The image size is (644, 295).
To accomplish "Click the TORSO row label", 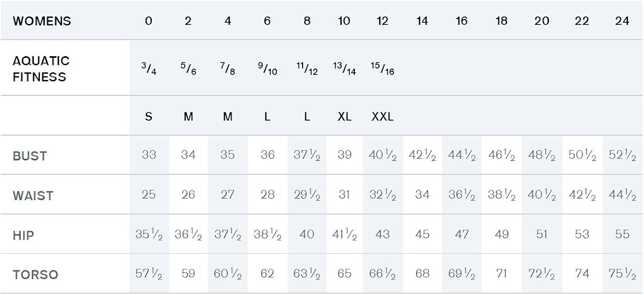I will click(35, 274).
